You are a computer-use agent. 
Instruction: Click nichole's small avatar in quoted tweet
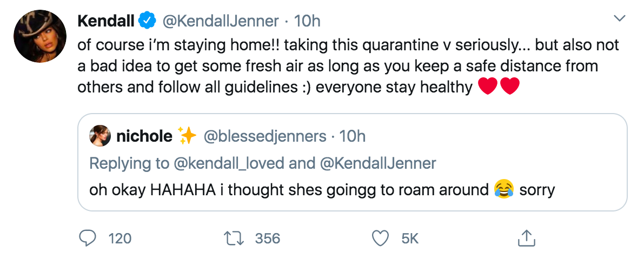[x=100, y=136]
